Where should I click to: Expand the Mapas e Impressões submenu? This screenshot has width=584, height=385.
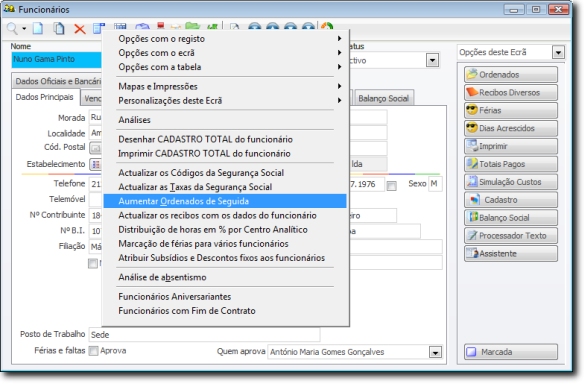225,86
